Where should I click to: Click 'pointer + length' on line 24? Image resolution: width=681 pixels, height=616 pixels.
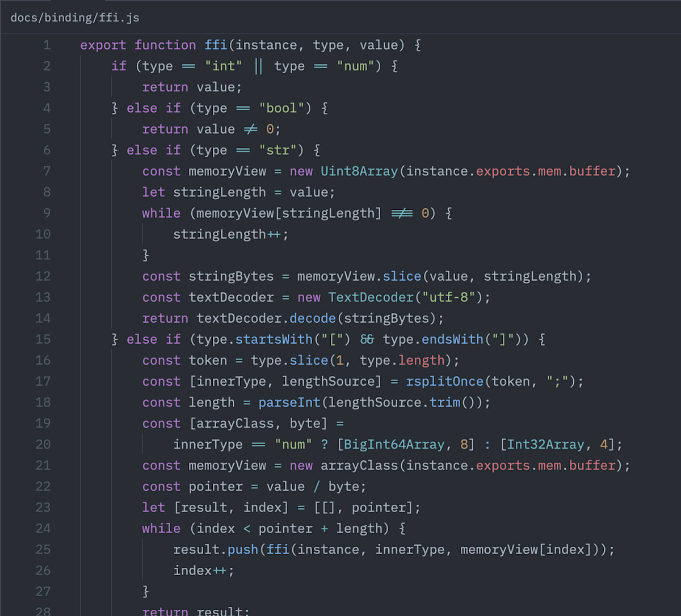coord(321,528)
